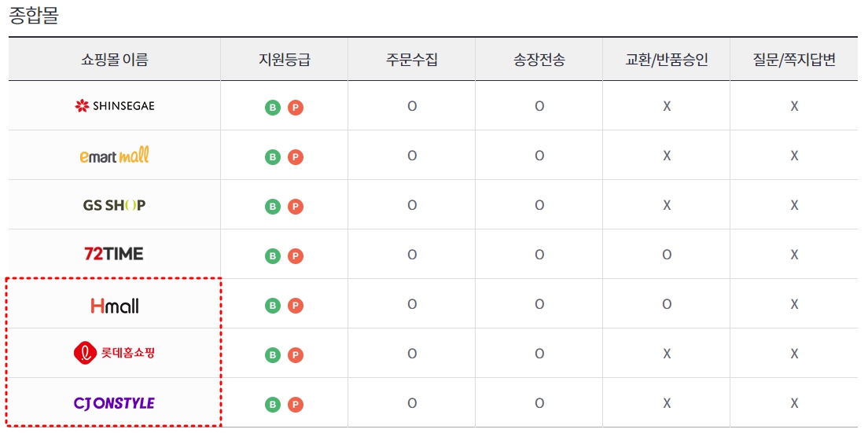This screenshot has width=868, height=433.
Task: Click the GS SHOP logo
Action: (115, 205)
